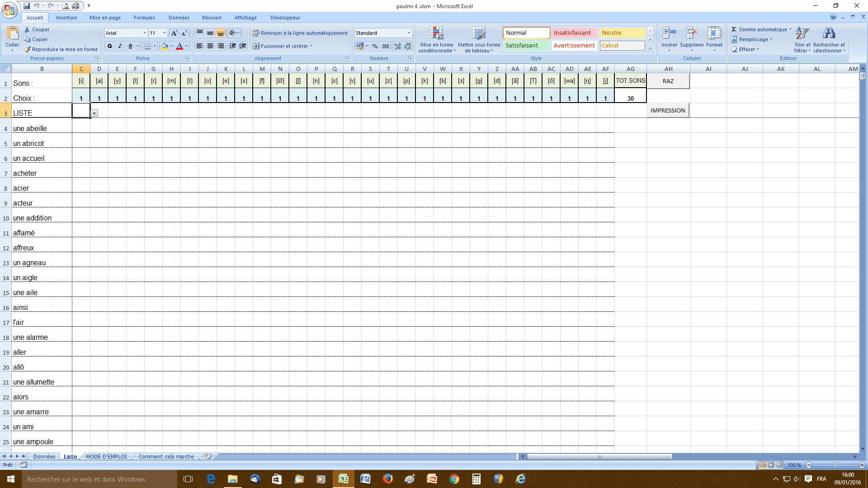868x488 pixels.
Task: Open the dropdown arrow beside cell C3
Action: 94,113
